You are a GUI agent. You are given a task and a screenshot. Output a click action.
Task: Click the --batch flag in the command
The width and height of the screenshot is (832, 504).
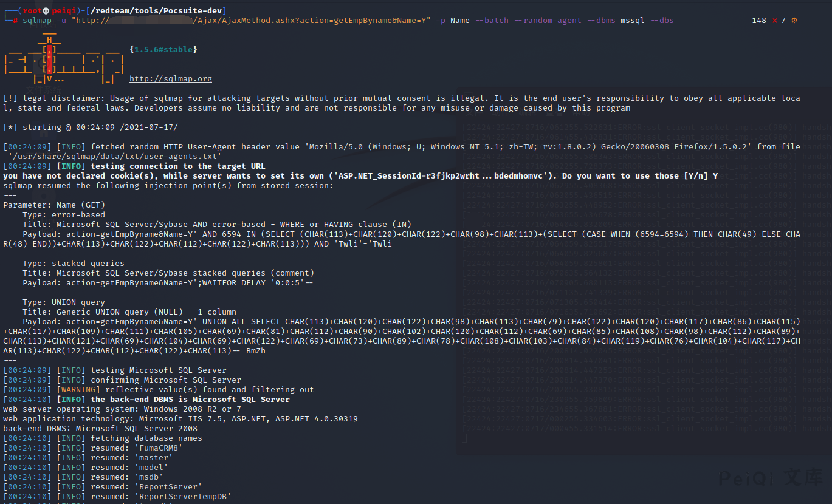[x=492, y=21]
